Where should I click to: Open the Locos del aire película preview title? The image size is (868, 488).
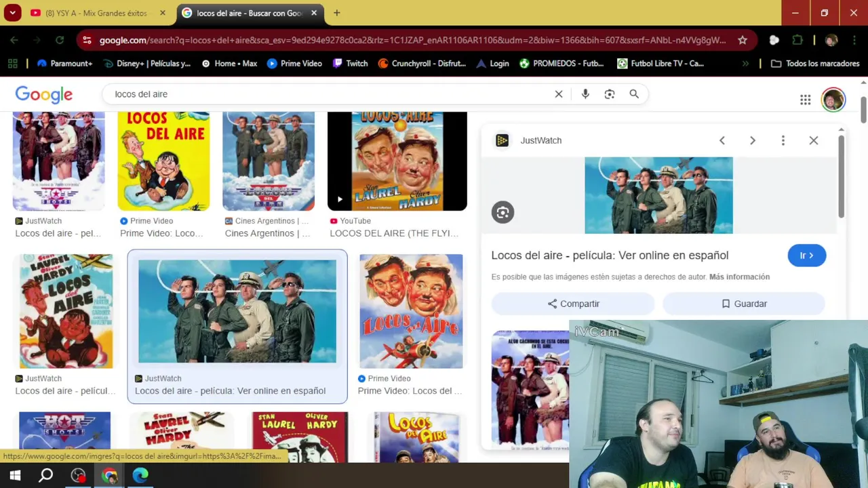pos(610,256)
